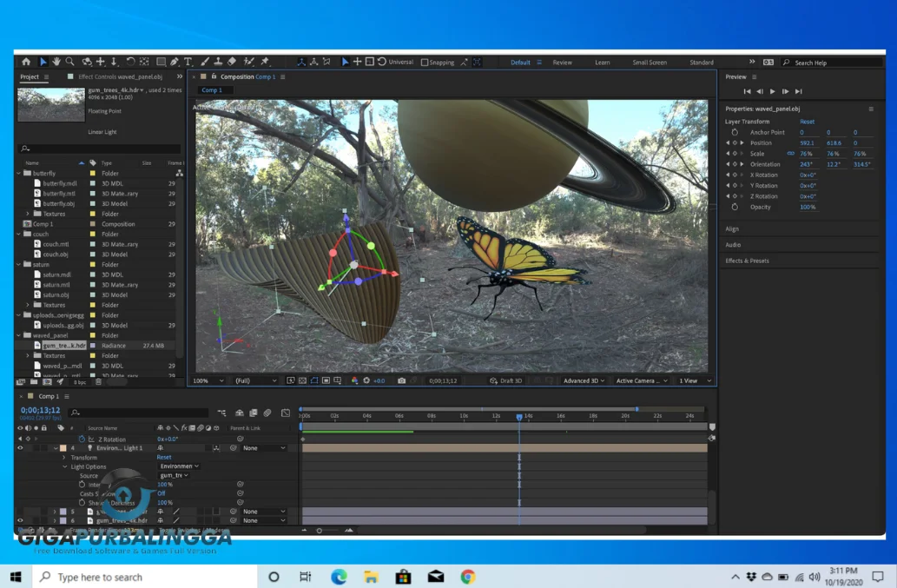Launch Google Chrome from taskbar
This screenshot has height=588, width=897.
click(x=468, y=577)
